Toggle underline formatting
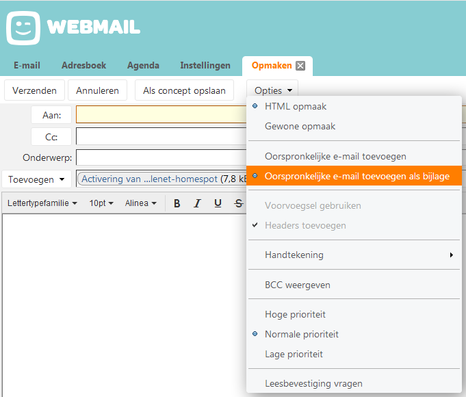The width and height of the screenshot is (466, 397). 218,203
